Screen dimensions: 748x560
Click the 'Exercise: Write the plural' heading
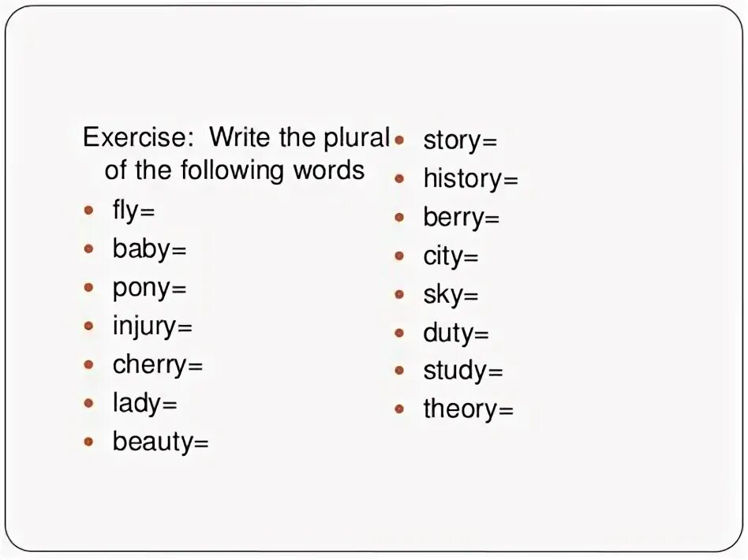pyautogui.click(x=237, y=137)
